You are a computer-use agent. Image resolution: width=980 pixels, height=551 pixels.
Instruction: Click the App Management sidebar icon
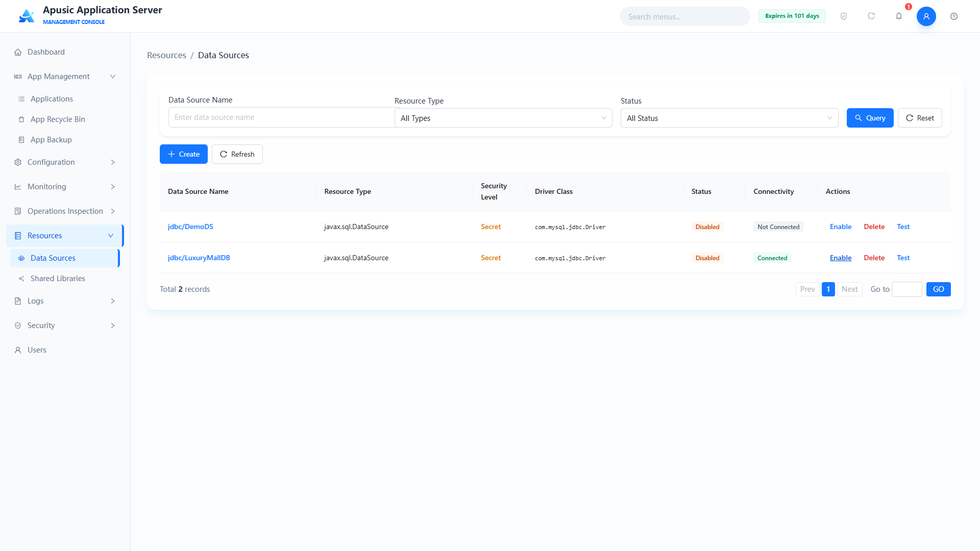pyautogui.click(x=18, y=77)
